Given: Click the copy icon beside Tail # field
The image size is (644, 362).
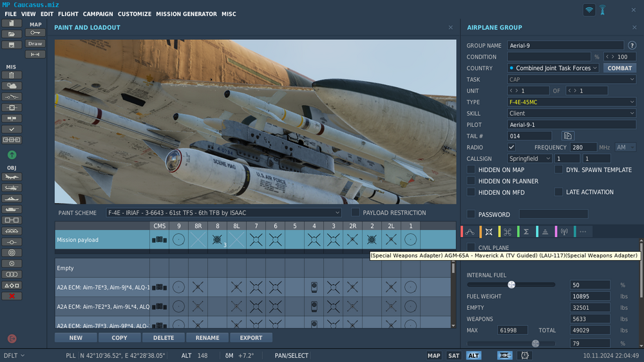Looking at the screenshot, I should (567, 136).
